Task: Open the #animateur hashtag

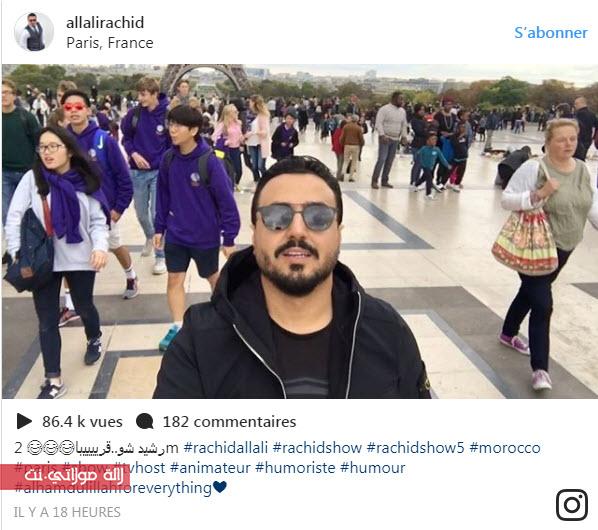Action: pyautogui.click(x=210, y=467)
